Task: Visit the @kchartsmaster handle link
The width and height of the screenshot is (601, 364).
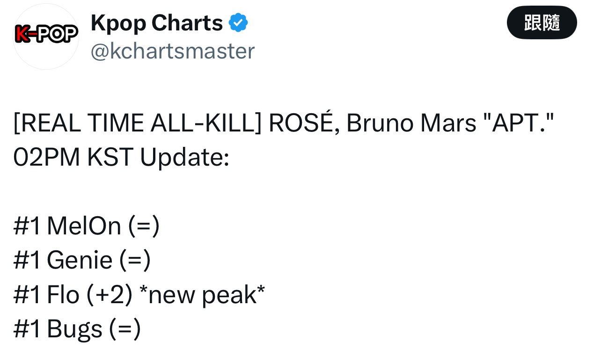Action: point(172,51)
